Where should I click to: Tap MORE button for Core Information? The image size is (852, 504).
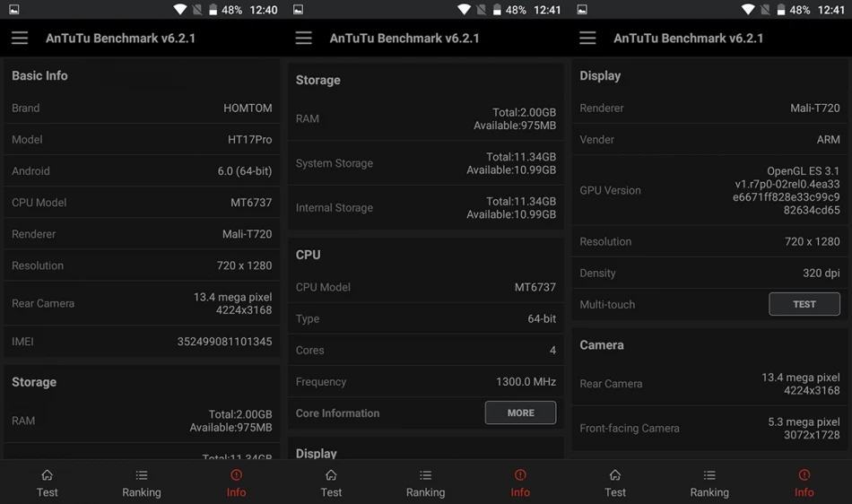click(520, 413)
